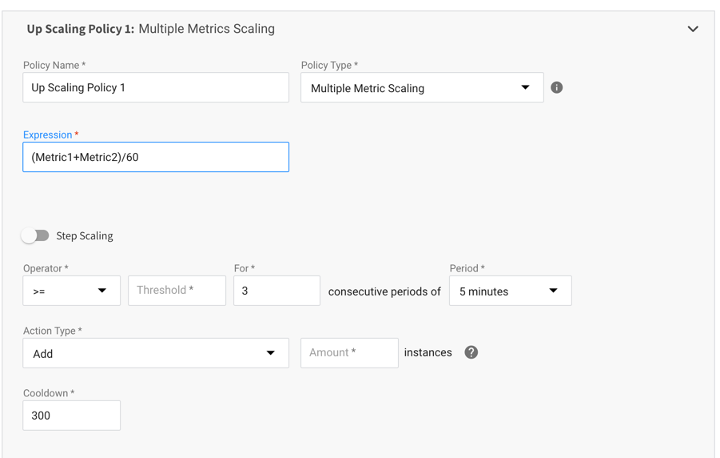This screenshot has width=720, height=458.
Task: Click the question mark help icon near instances
Action: 471,353
